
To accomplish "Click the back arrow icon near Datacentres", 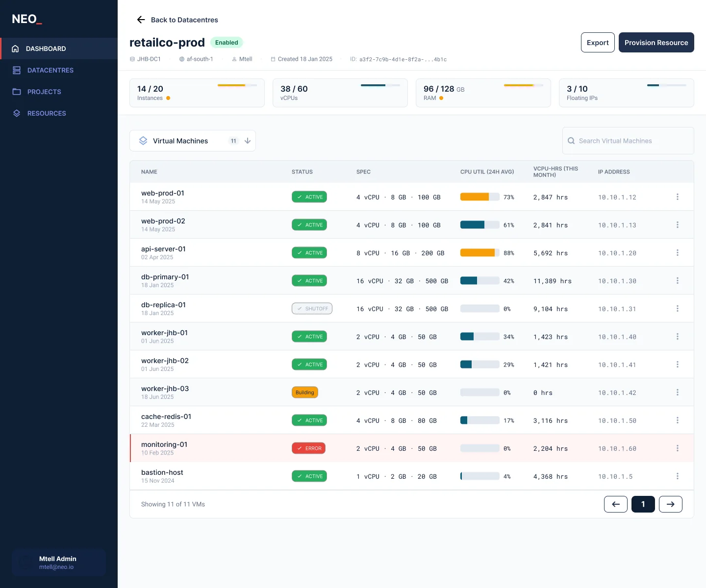I will pyautogui.click(x=141, y=20).
